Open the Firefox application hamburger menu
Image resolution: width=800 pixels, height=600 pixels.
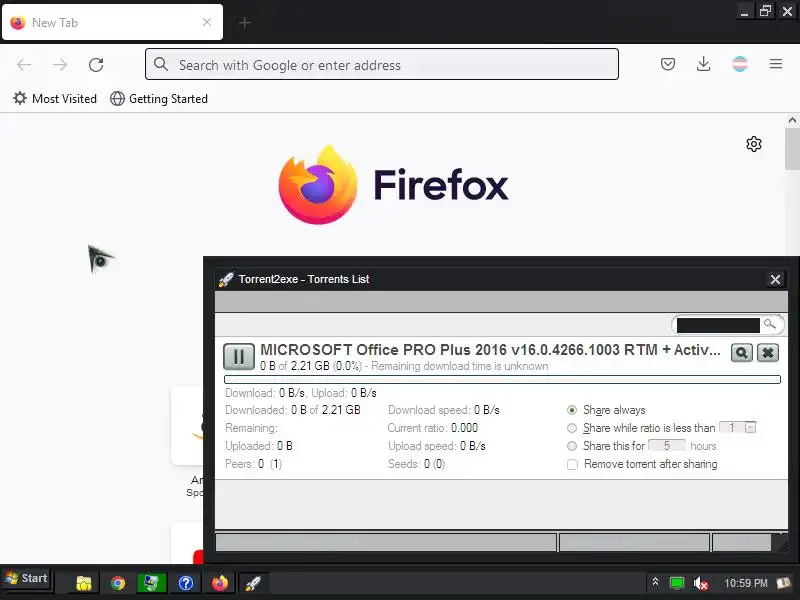[x=776, y=64]
